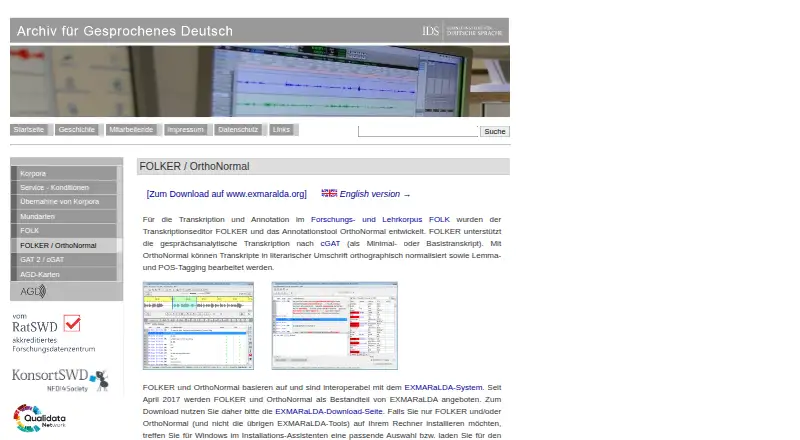This screenshot has height=440, width=800.
Task: Click the Archiv für Gesprochenes Deutsch title
Action: [124, 31]
